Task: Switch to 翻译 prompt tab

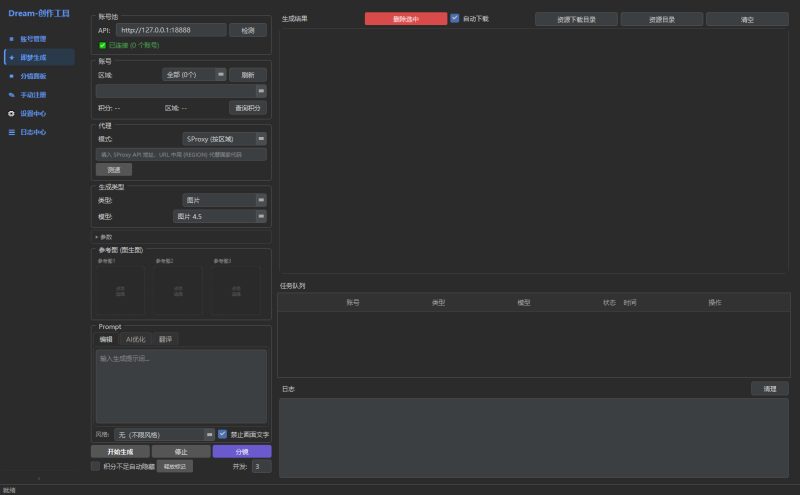Action: coord(165,339)
